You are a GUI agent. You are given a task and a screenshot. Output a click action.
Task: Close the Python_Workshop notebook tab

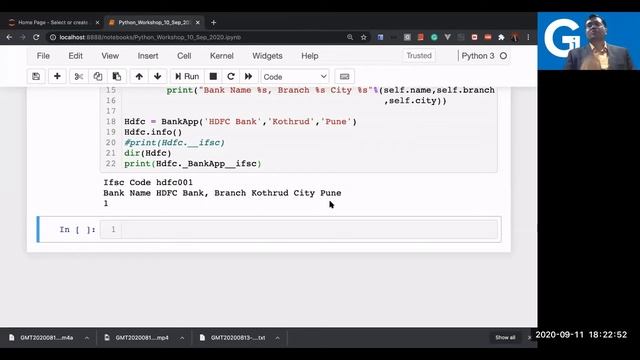click(x=198, y=22)
